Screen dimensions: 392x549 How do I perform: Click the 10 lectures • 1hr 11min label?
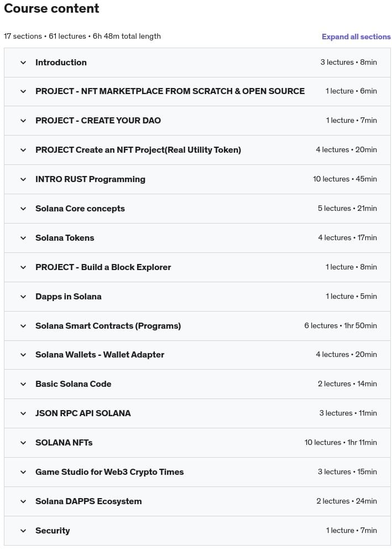[x=340, y=443]
